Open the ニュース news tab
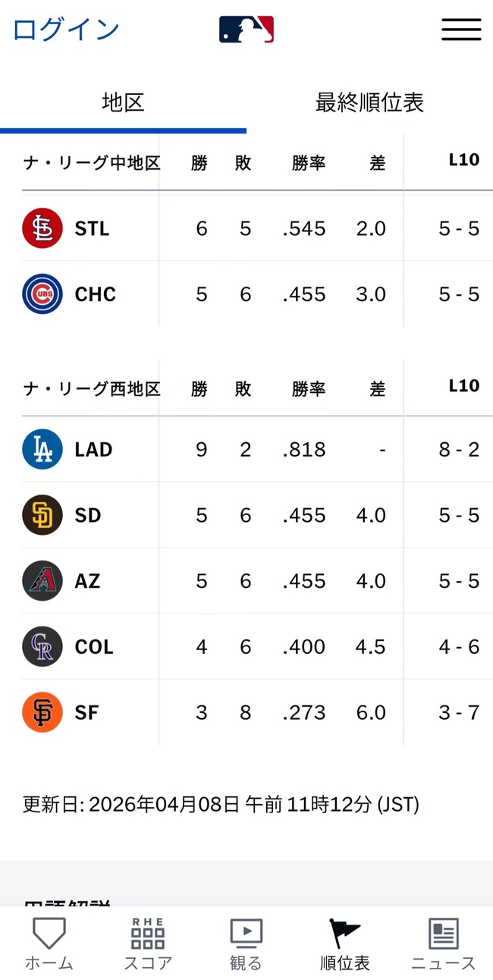 pos(444,944)
